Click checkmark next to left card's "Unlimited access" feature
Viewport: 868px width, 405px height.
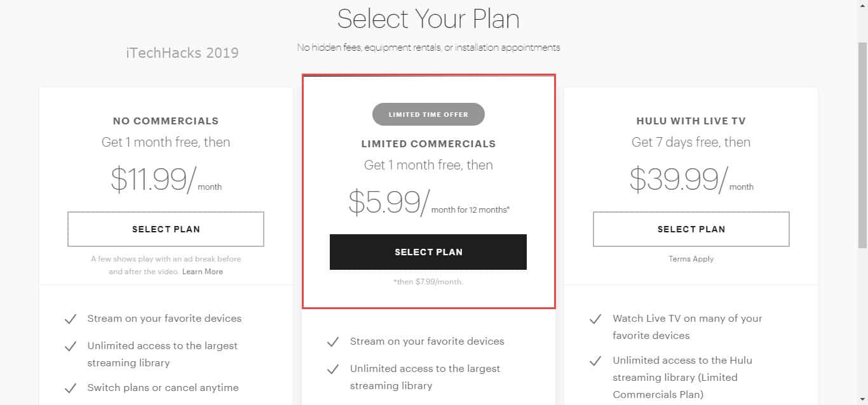(71, 347)
